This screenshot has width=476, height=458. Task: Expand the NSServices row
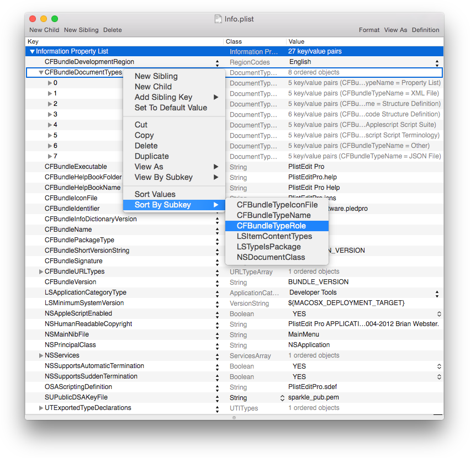tap(41, 356)
